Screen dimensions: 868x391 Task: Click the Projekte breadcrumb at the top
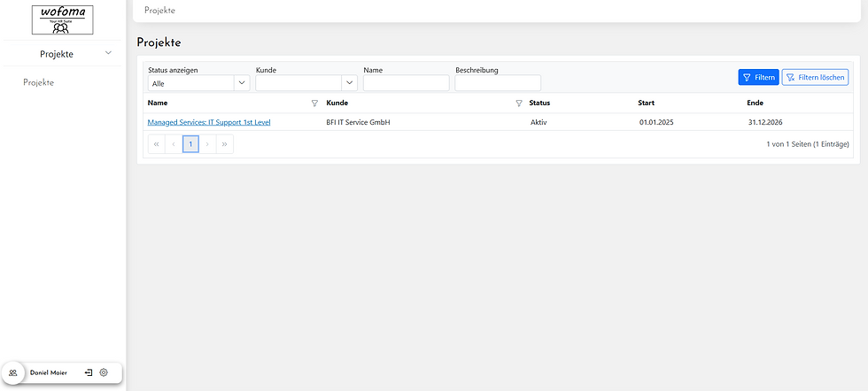coord(159,11)
